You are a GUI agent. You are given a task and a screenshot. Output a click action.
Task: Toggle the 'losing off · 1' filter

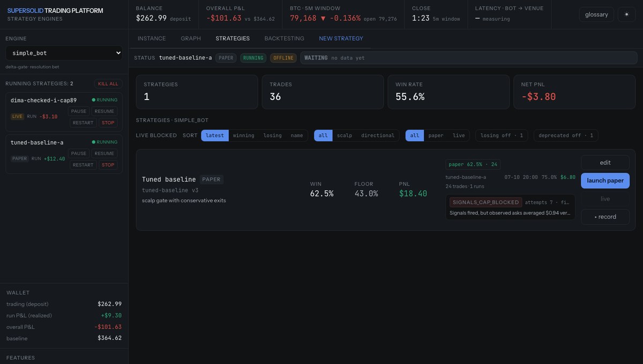[x=502, y=135]
